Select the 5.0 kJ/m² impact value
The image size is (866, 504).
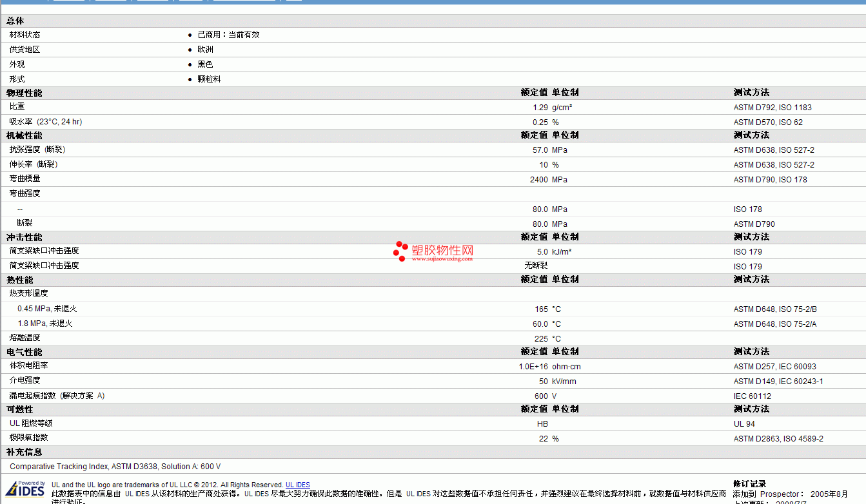pyautogui.click(x=554, y=252)
